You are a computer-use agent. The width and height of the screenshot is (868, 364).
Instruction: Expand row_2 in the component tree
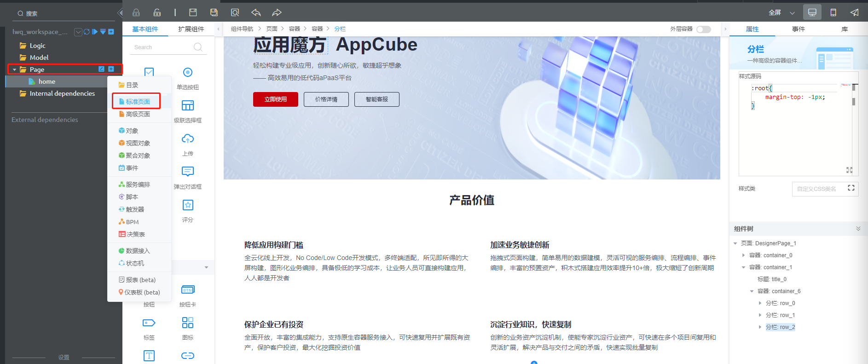760,327
